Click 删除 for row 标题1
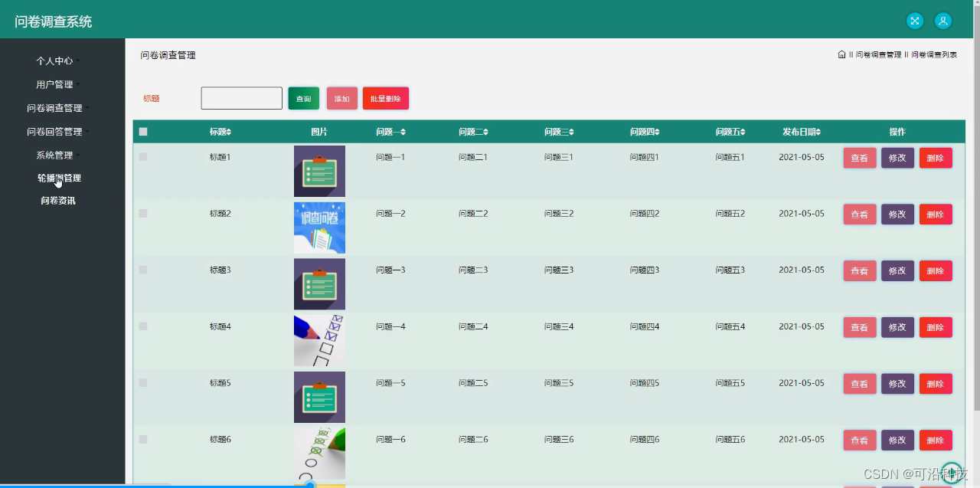The height and width of the screenshot is (488, 980). coord(936,158)
